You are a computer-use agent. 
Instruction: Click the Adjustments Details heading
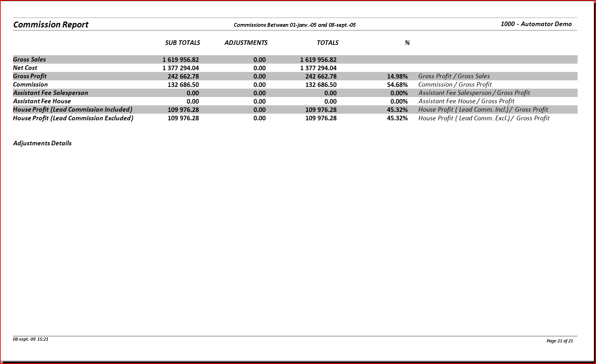point(42,143)
